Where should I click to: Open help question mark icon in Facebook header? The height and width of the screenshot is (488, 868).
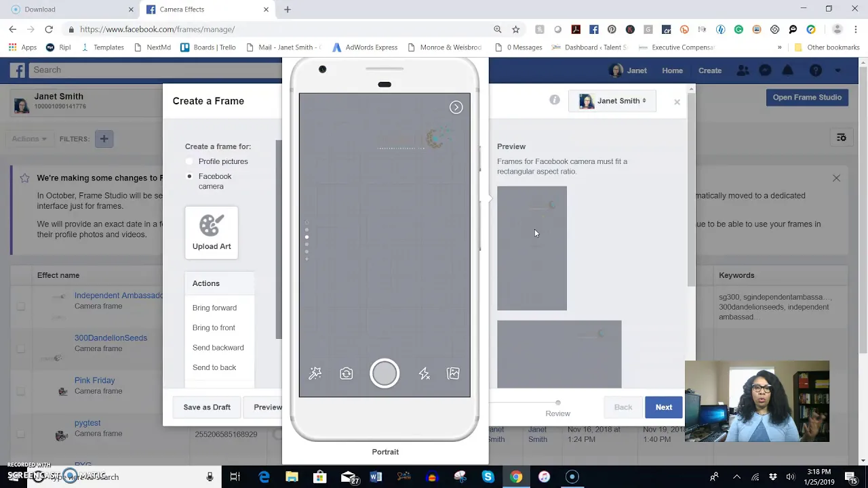pyautogui.click(x=816, y=70)
